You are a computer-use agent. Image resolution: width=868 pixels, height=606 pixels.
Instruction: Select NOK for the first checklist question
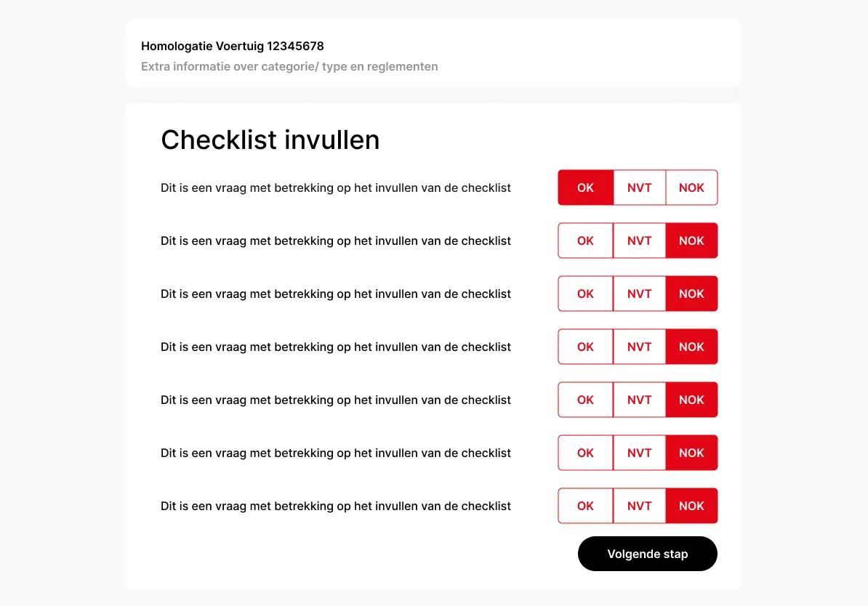(x=691, y=187)
